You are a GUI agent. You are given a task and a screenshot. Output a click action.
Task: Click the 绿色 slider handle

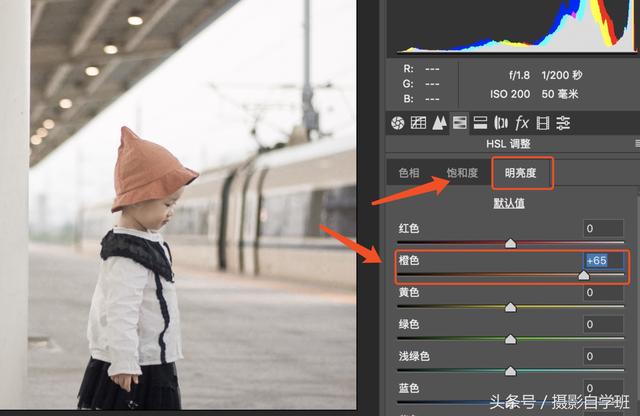(511, 339)
